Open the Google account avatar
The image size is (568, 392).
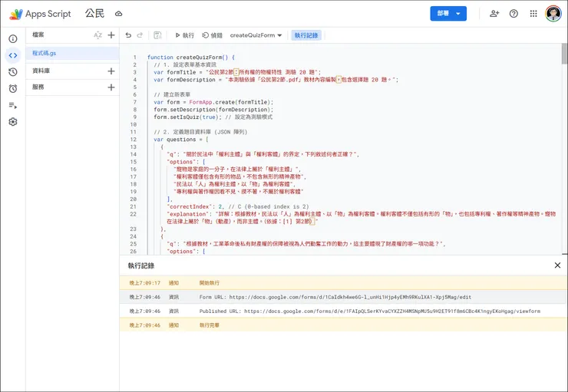point(553,14)
